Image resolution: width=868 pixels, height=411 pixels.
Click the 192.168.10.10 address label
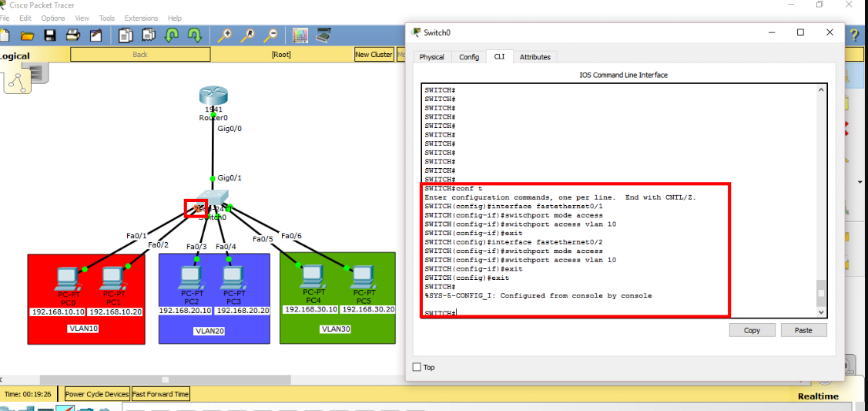click(58, 312)
